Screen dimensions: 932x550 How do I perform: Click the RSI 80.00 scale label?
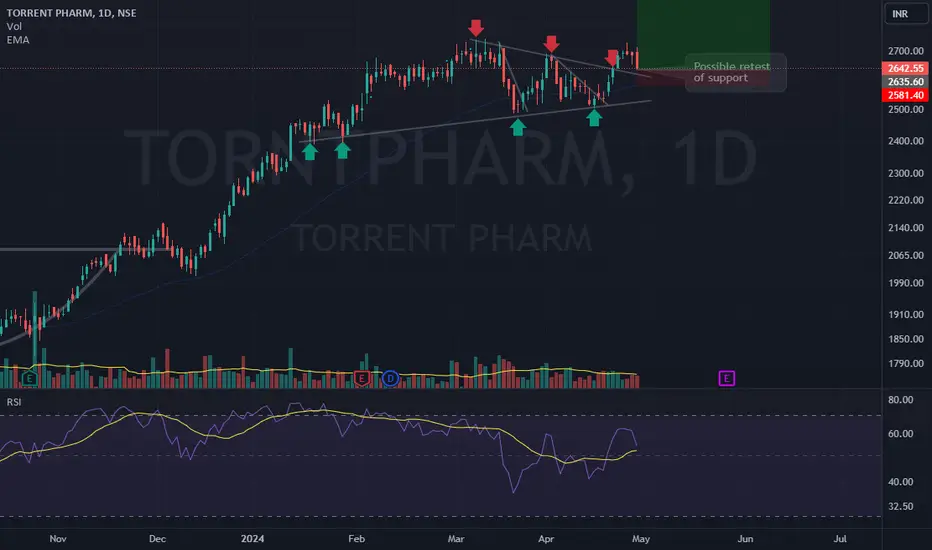900,400
